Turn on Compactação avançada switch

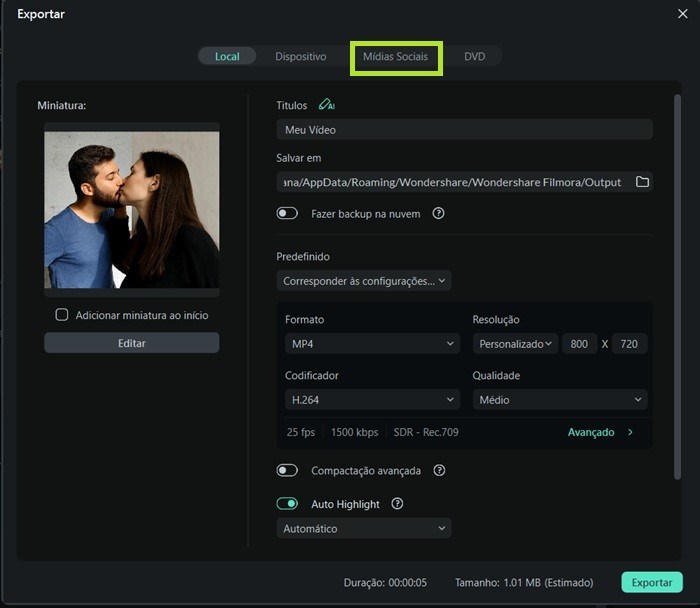(288, 470)
